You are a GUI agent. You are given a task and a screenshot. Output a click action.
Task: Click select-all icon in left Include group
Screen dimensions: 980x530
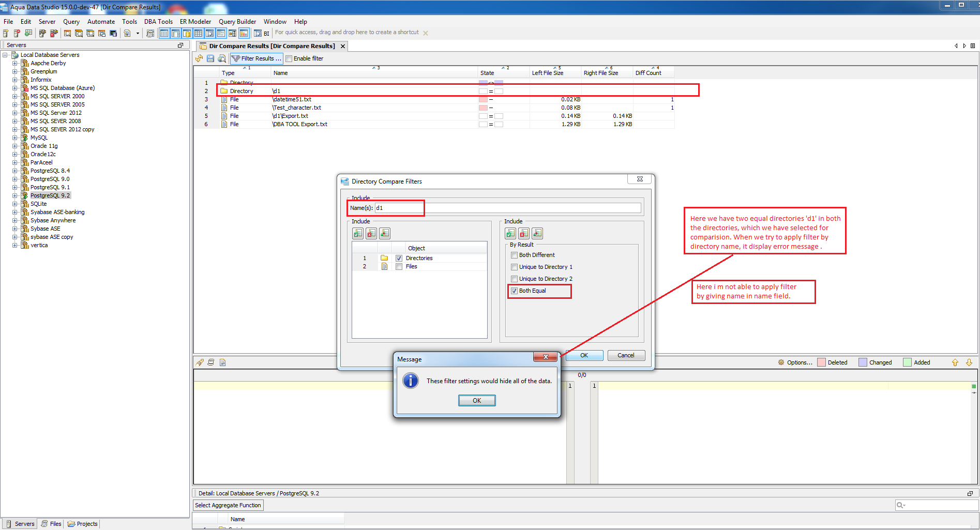click(x=358, y=234)
